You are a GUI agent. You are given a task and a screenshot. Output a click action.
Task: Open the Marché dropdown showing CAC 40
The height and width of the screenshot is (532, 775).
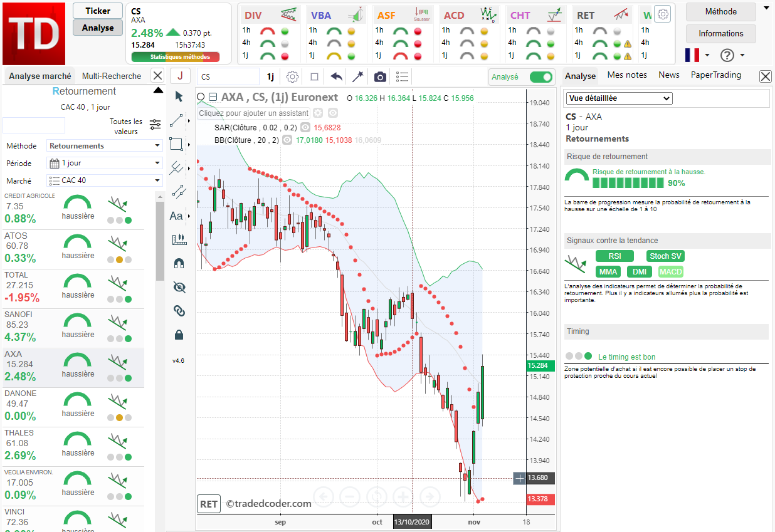[105, 180]
